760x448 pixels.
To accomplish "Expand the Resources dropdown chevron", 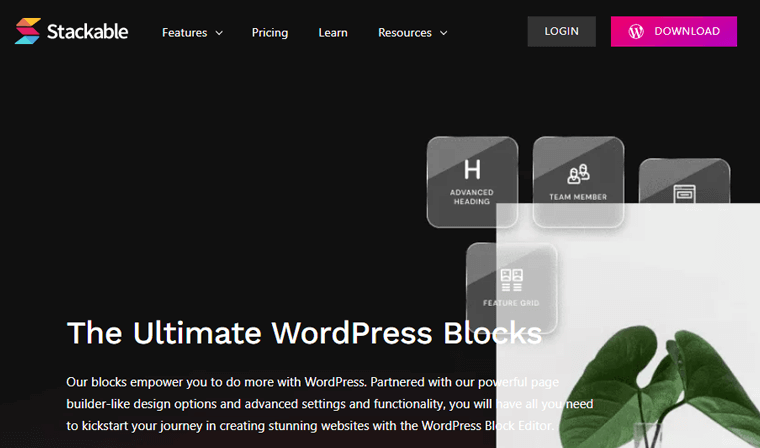I will [443, 33].
